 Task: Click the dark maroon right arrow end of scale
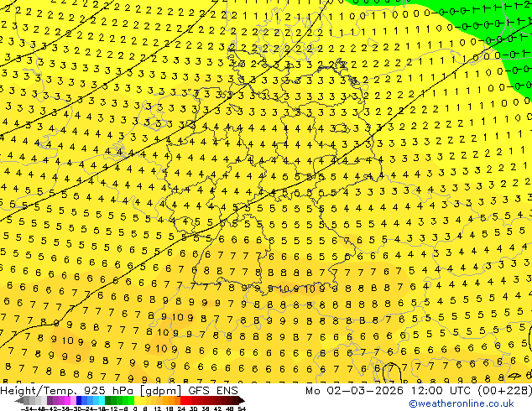click(x=242, y=400)
